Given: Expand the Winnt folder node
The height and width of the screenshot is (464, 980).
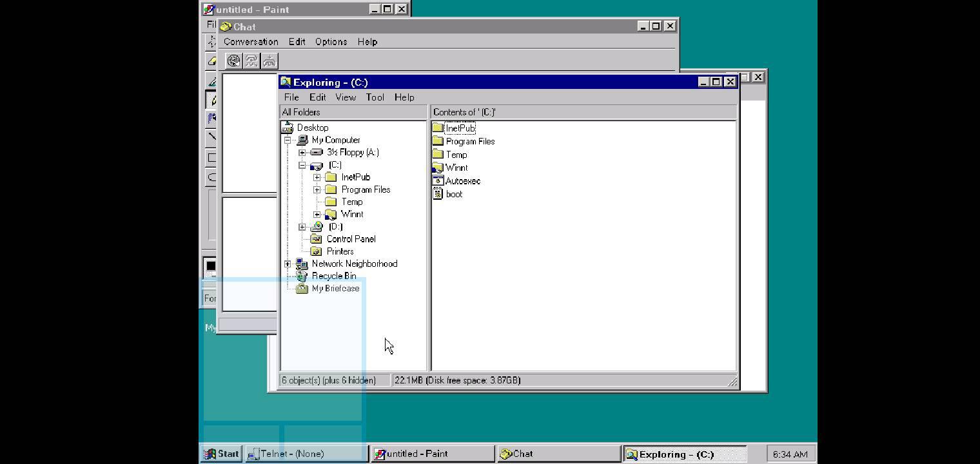Looking at the screenshot, I should click(317, 214).
